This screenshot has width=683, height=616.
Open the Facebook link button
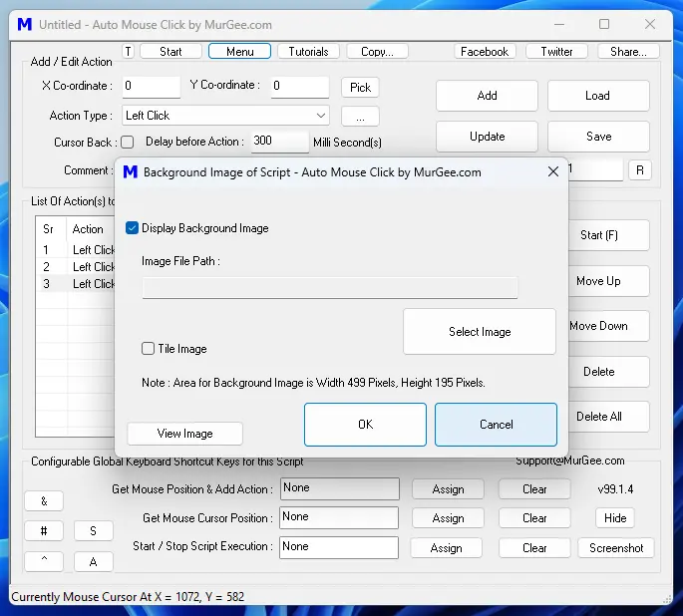[485, 52]
